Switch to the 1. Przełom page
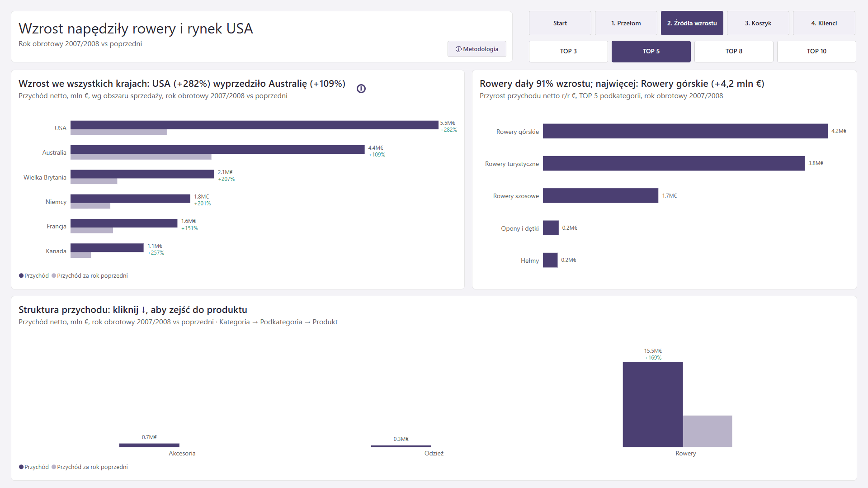The width and height of the screenshot is (868, 488). point(626,23)
